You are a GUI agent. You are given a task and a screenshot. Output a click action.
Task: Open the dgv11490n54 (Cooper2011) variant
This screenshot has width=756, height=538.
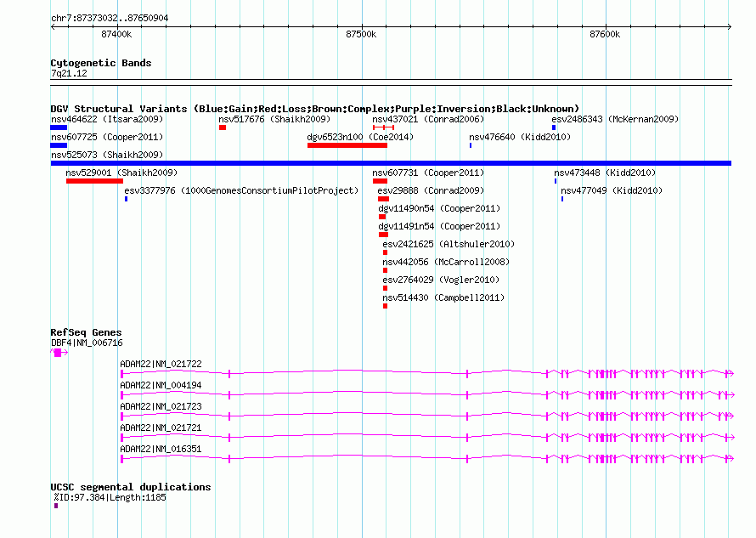[x=439, y=208]
